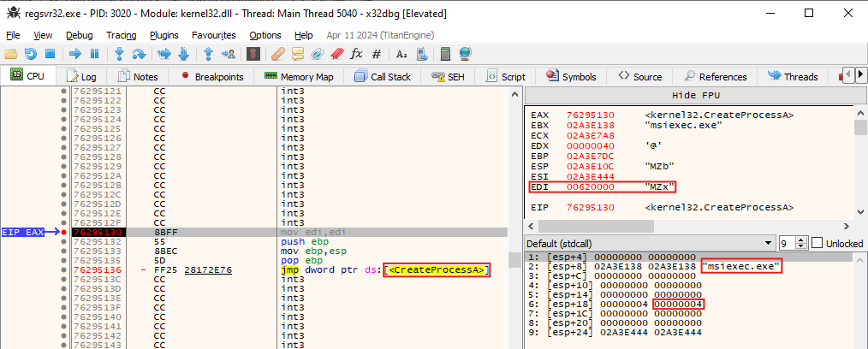Screen dimensions: 868x349
Task: Open the Functions fx icon
Action: pyautogui.click(x=356, y=54)
